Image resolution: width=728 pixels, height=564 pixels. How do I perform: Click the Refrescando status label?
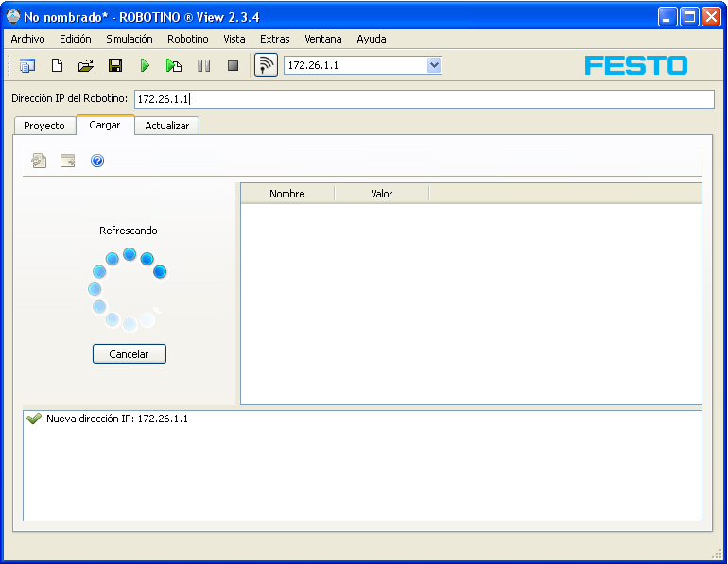(x=129, y=231)
